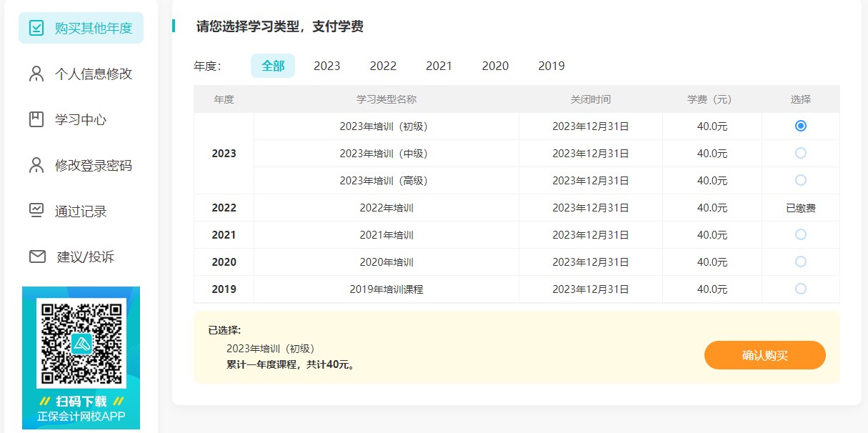Open 建议/投诉 page
This screenshot has width=868, height=433.
[x=81, y=257]
